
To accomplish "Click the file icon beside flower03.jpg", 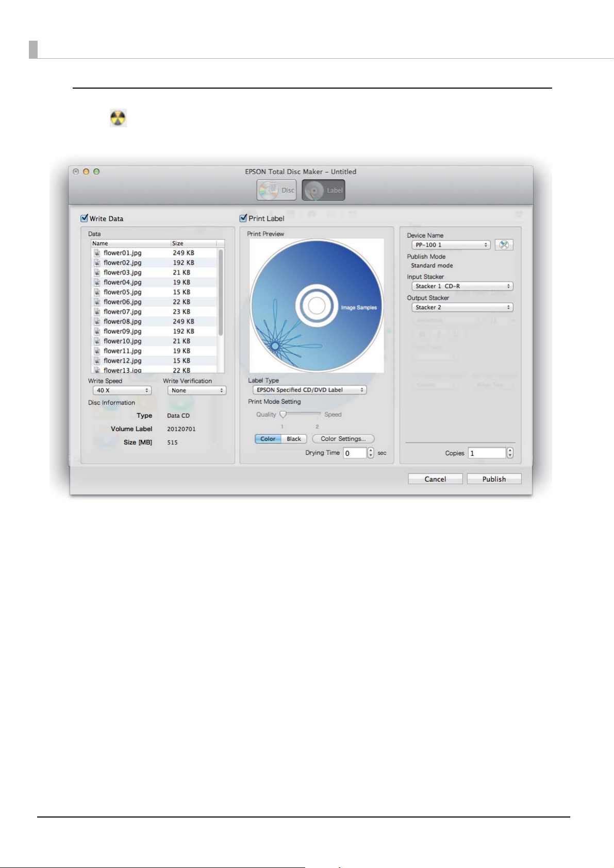I will [97, 273].
